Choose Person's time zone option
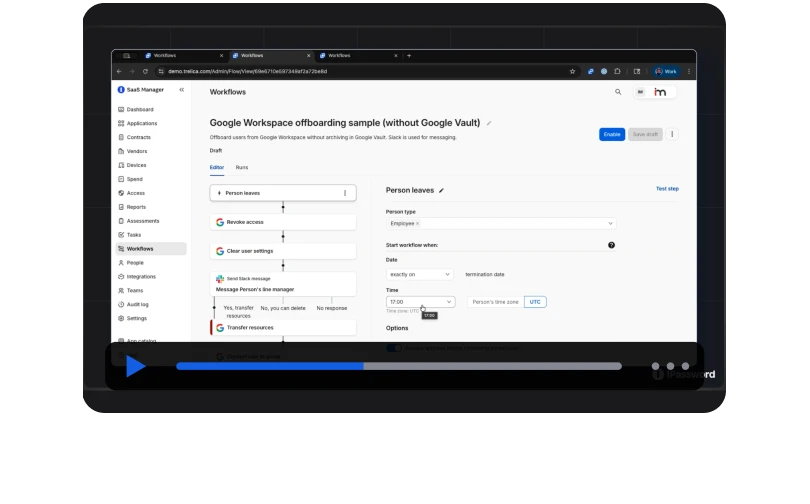This screenshot has height=504, width=810. pyautogui.click(x=495, y=302)
